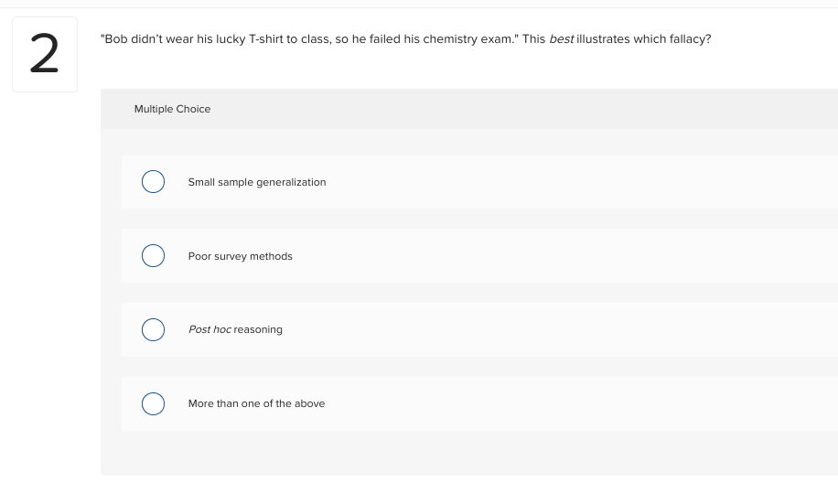
Task: Click the 'Poor survey methods' answer text
Action: tap(240, 257)
